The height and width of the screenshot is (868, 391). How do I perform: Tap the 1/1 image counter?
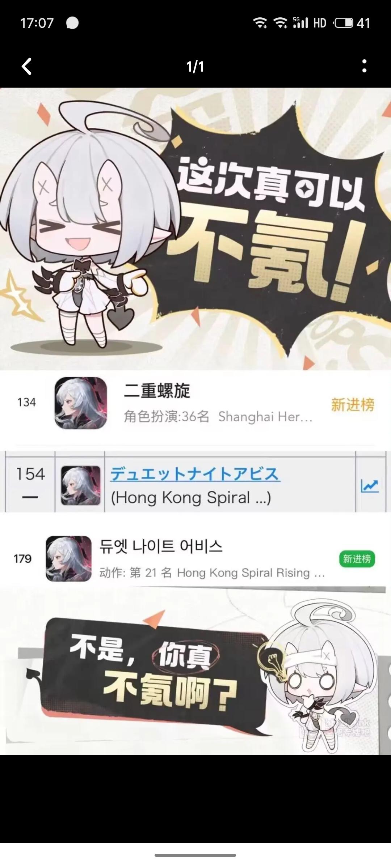click(195, 67)
